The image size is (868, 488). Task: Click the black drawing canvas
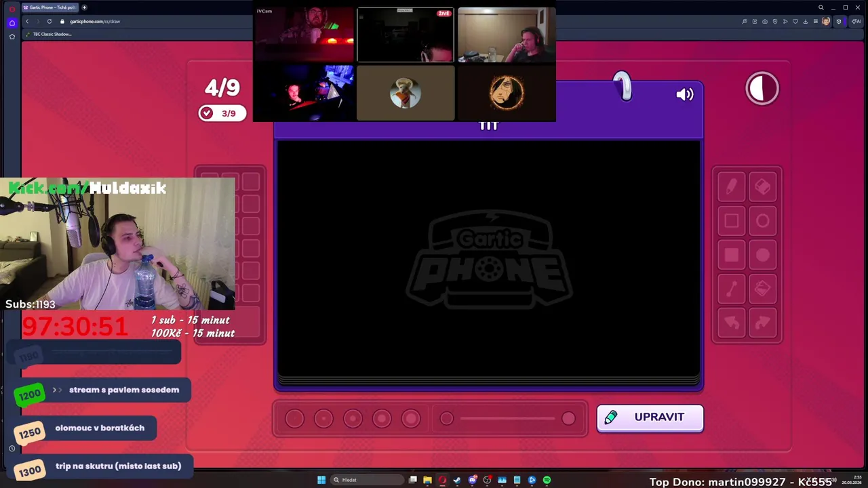click(488, 258)
